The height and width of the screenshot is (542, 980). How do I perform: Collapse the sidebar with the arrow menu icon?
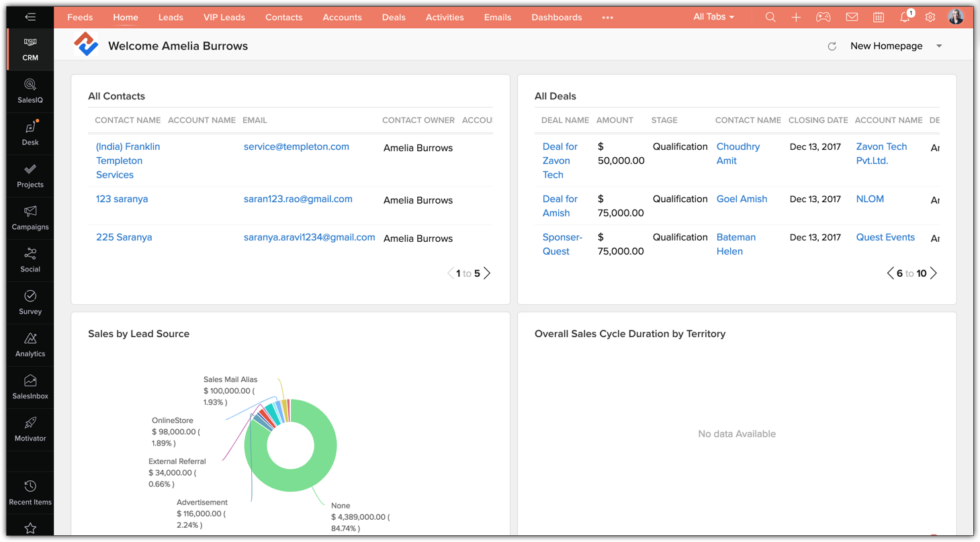30,17
